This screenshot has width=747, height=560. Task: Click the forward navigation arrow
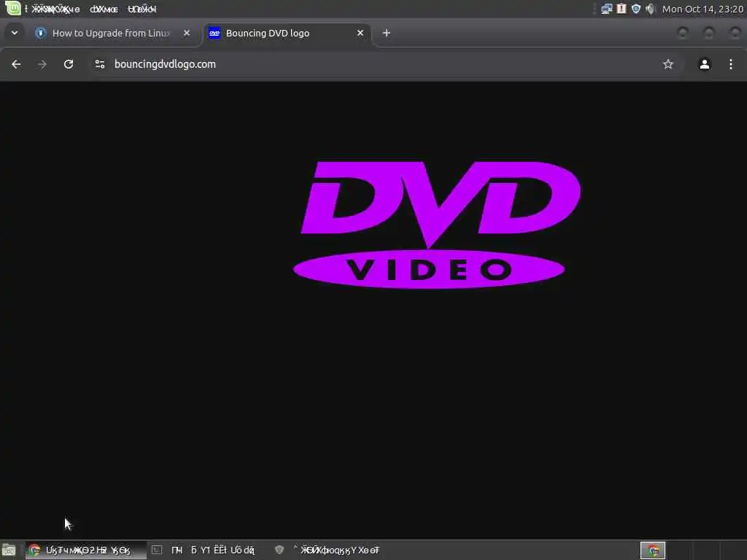click(42, 64)
